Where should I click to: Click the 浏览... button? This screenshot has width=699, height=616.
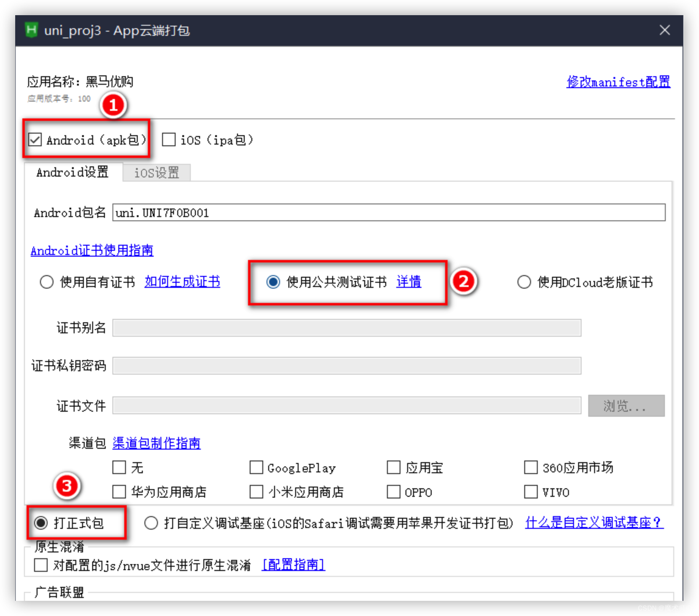[626, 406]
